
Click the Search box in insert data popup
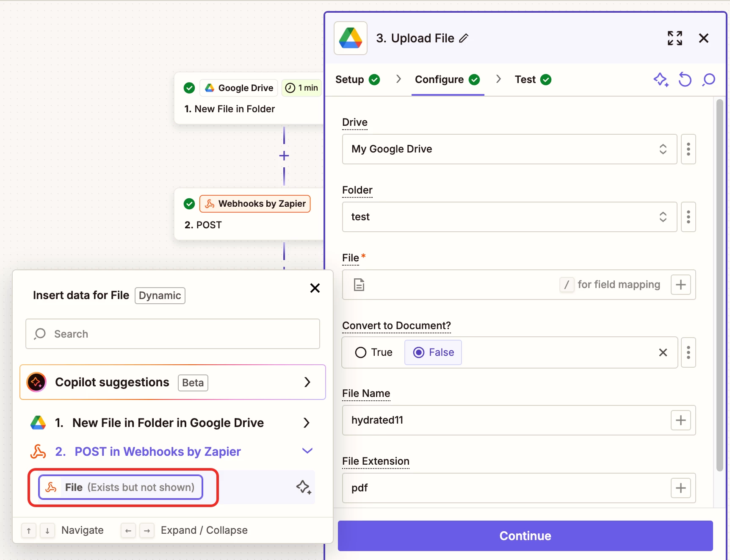pyautogui.click(x=173, y=334)
